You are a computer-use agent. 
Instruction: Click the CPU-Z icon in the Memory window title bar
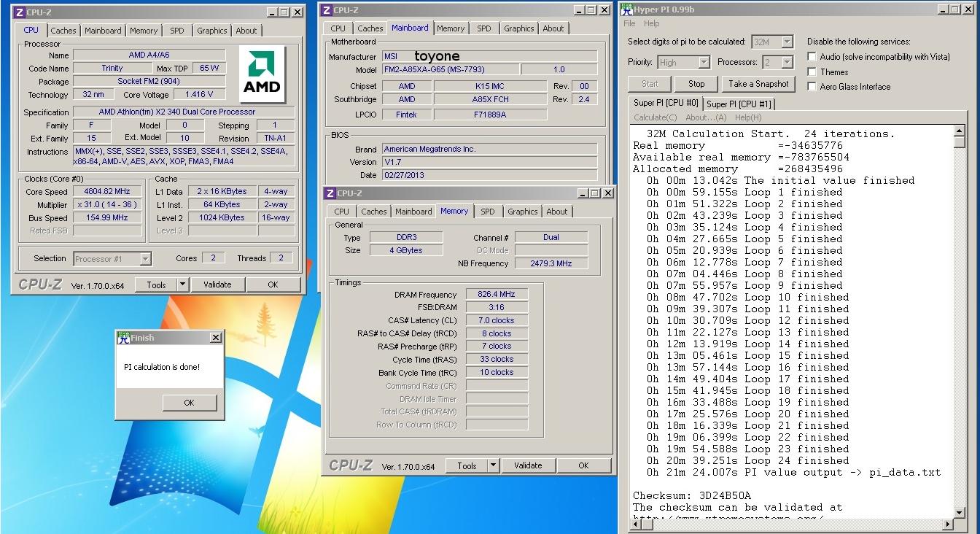330,193
